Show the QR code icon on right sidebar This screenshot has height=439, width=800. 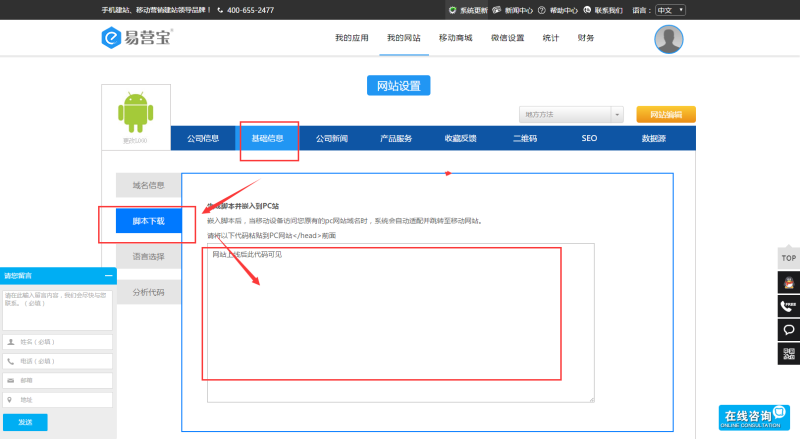coord(788,353)
